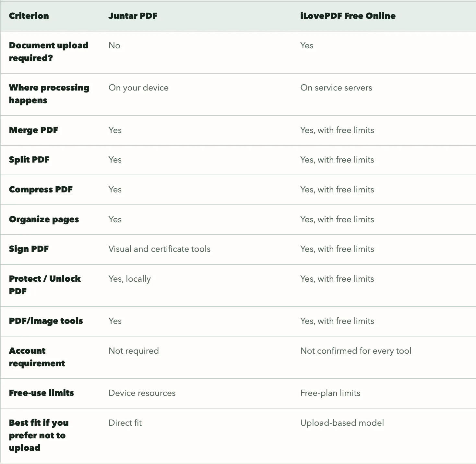Click "Best fit if you prefer not to upload" label
The height and width of the screenshot is (464, 476).
[39, 435]
